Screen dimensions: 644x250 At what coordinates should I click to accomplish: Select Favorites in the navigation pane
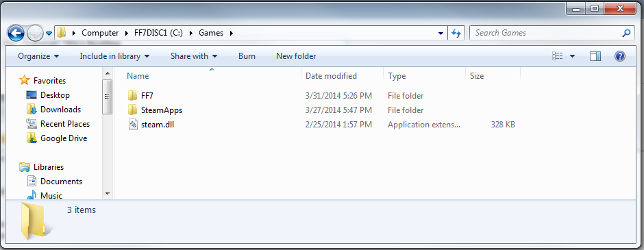(50, 81)
